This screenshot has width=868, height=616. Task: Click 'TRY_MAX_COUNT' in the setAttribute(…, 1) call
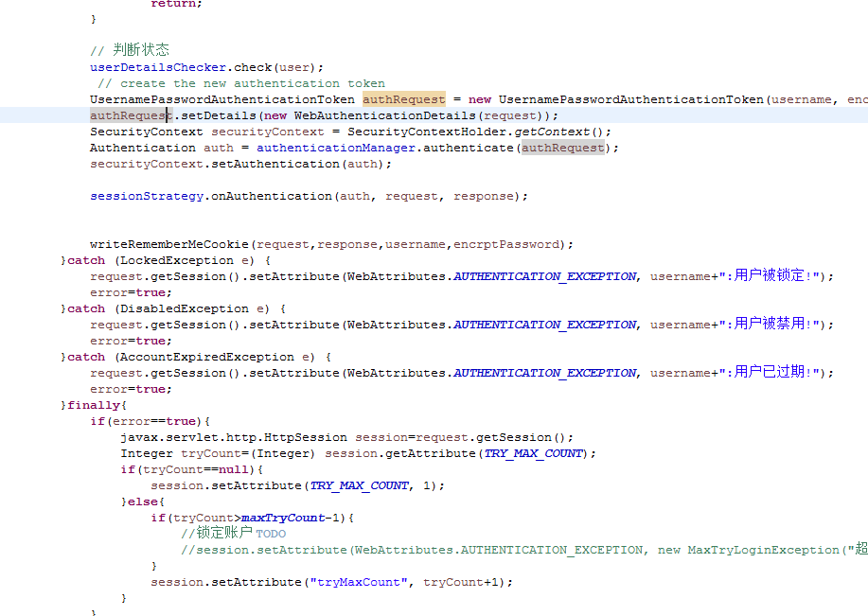[x=360, y=485]
